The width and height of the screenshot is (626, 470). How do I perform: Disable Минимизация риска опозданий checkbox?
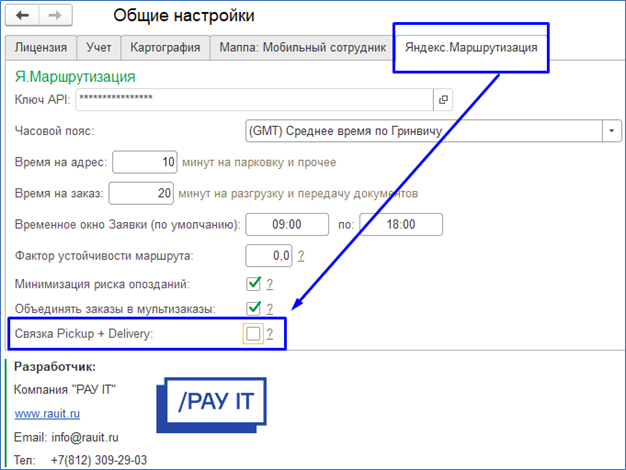[254, 284]
